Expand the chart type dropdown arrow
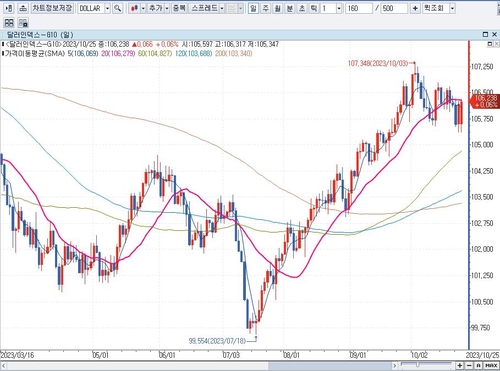This screenshot has height=371, width=500. [143, 8]
